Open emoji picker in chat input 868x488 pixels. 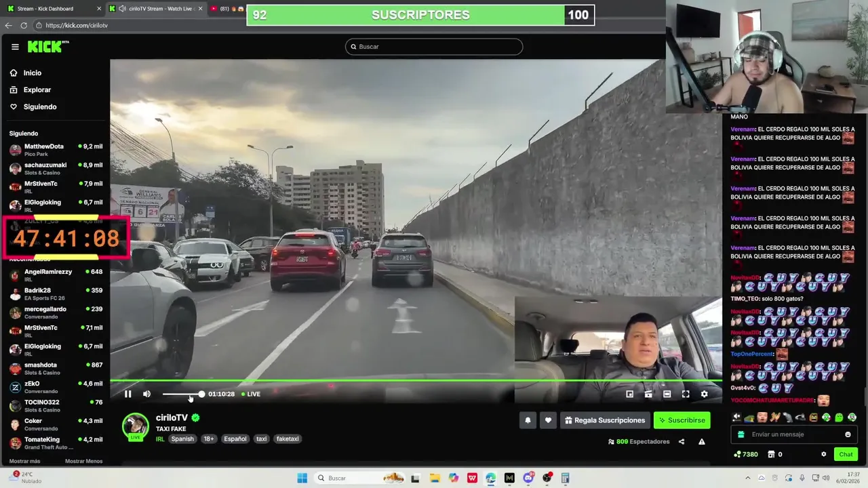[848, 434]
